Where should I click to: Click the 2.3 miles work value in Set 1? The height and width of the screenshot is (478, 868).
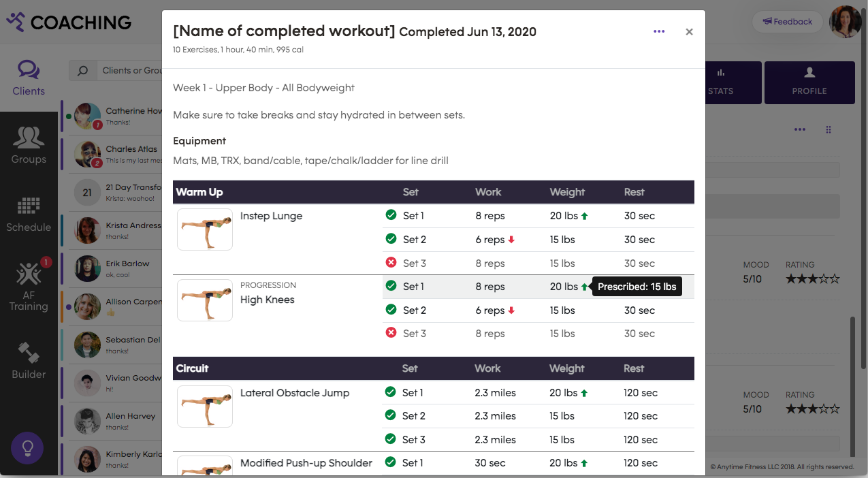pyautogui.click(x=495, y=393)
